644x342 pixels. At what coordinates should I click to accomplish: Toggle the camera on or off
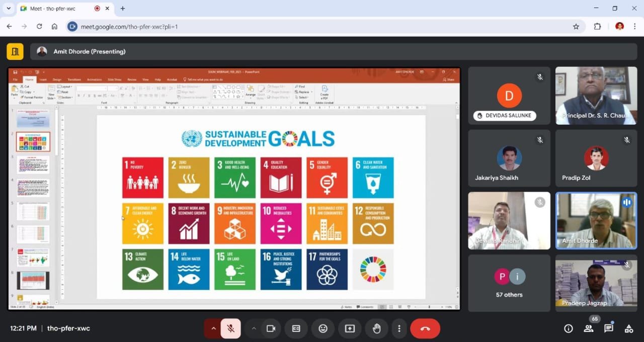click(271, 328)
